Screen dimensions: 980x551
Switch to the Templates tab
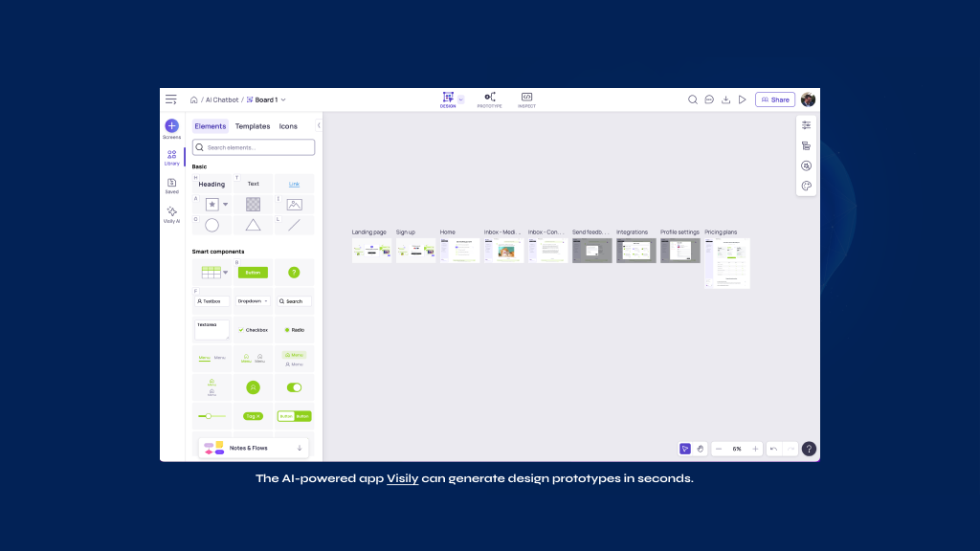click(x=253, y=126)
